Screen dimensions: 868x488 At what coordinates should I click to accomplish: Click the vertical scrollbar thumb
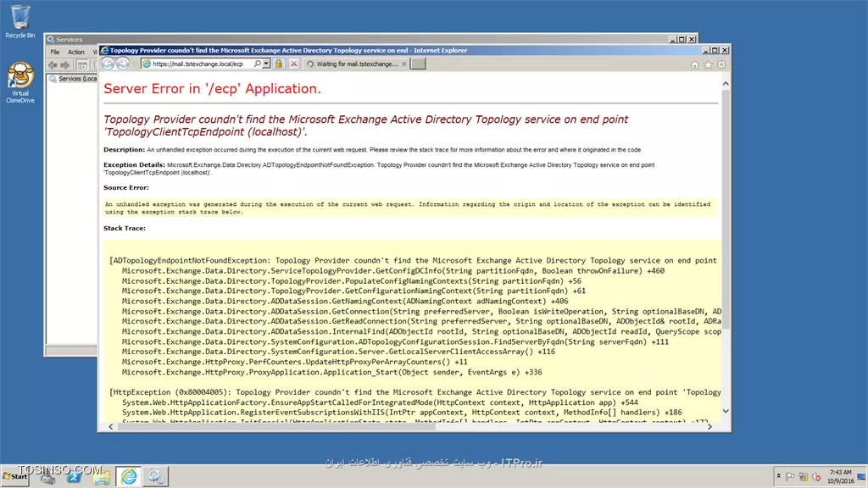click(726, 208)
